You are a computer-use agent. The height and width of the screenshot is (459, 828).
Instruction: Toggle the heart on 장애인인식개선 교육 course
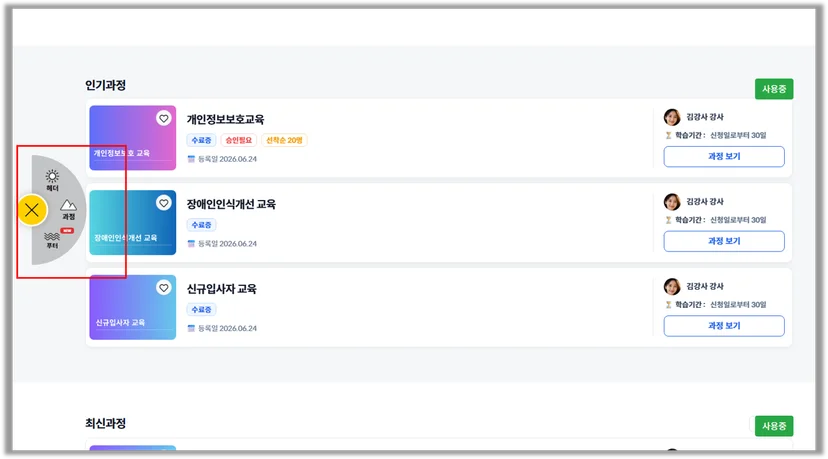coord(164,203)
